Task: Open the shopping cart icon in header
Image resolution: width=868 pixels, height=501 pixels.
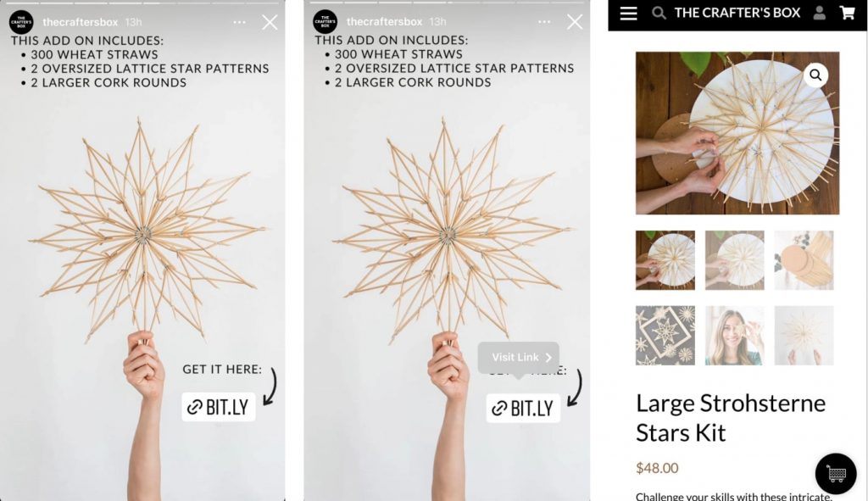Action: [x=847, y=13]
